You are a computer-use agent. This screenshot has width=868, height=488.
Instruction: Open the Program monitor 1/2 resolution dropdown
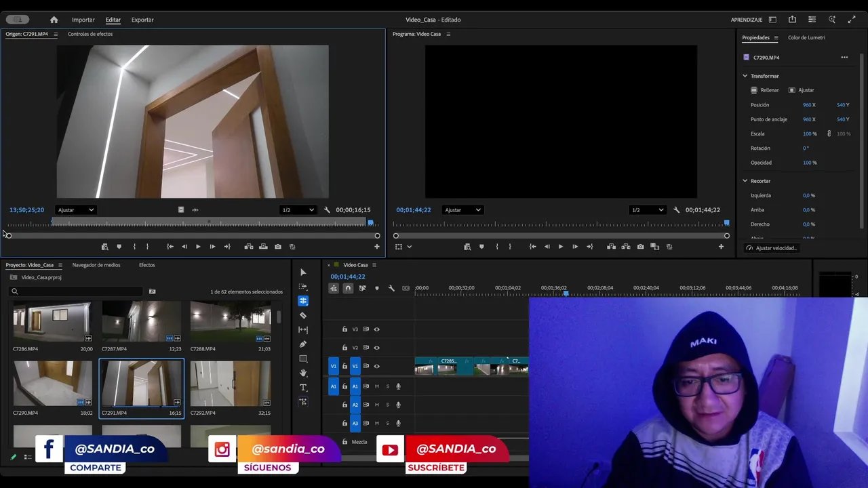[x=648, y=210]
